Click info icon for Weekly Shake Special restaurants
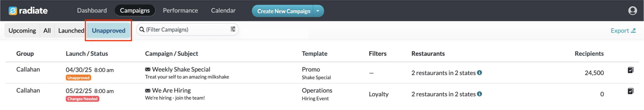The image size is (644, 110). click(x=479, y=73)
